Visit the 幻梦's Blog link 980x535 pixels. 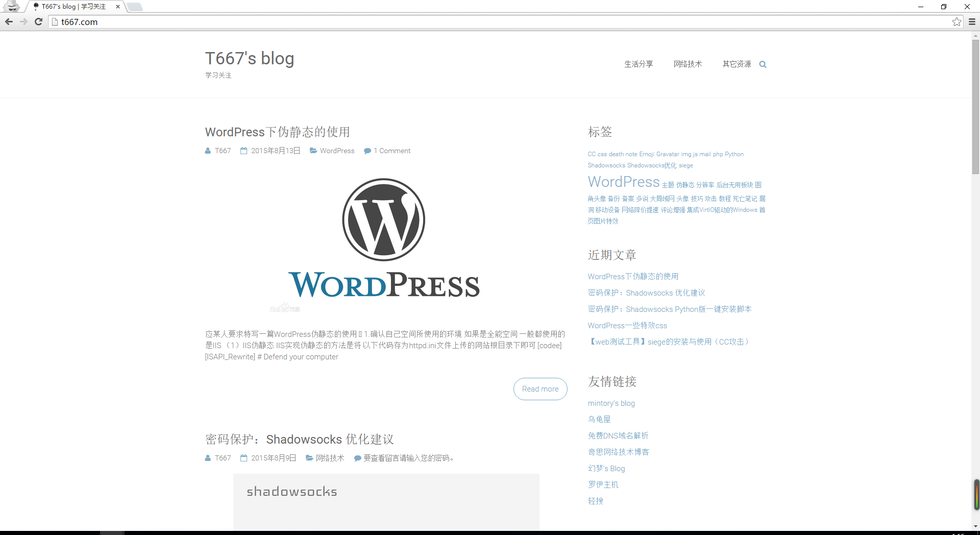click(x=606, y=468)
